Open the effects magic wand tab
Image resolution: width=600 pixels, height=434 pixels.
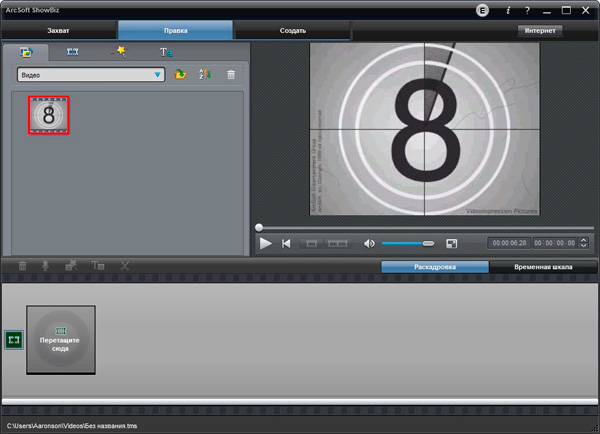(118, 52)
